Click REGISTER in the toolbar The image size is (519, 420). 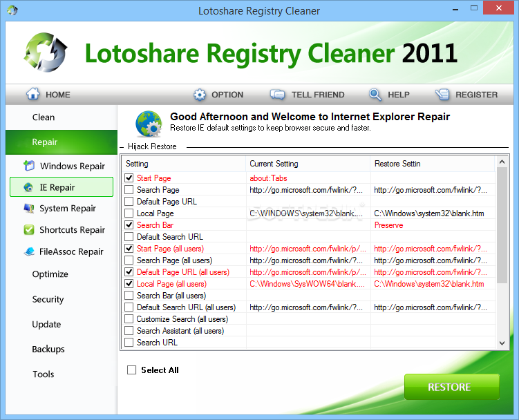(x=466, y=95)
